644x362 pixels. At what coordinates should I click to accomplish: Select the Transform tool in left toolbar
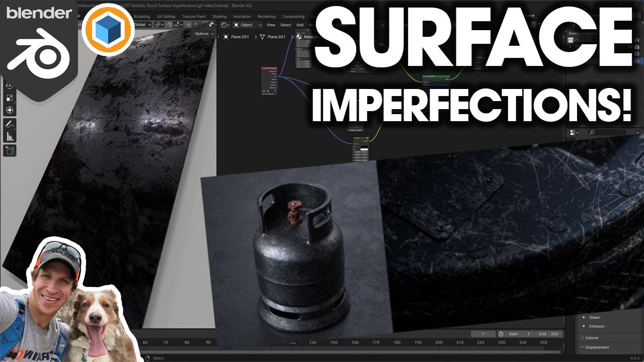[x=10, y=110]
